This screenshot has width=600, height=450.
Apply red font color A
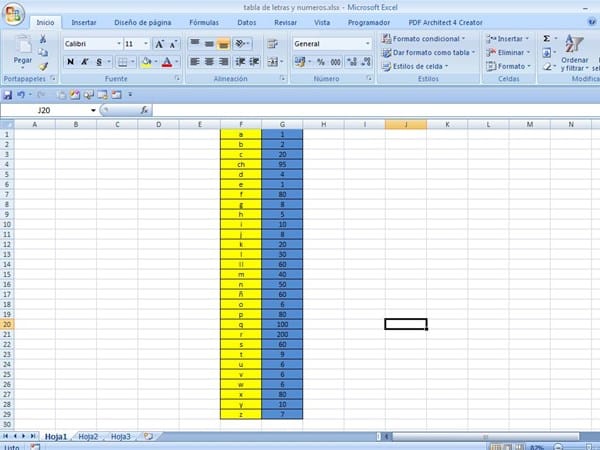tap(167, 62)
